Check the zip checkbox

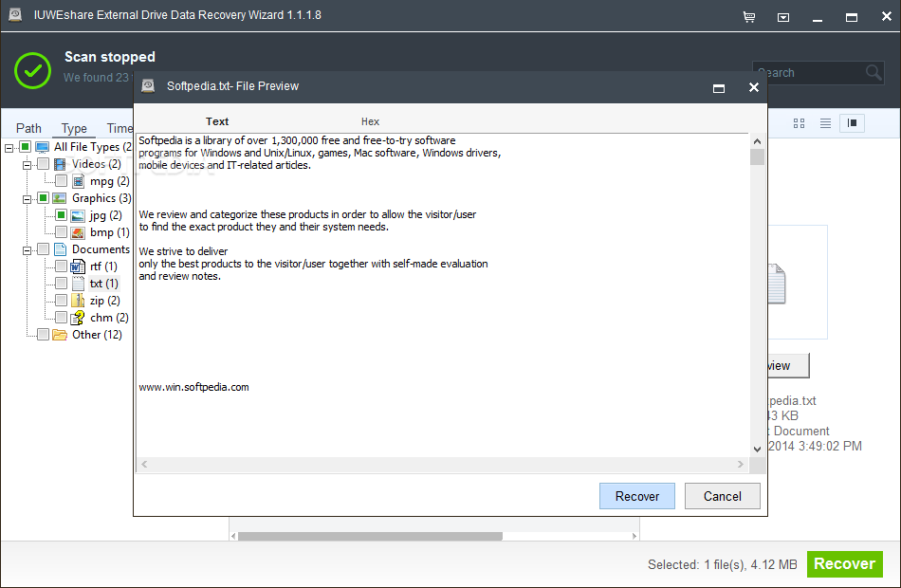point(61,300)
